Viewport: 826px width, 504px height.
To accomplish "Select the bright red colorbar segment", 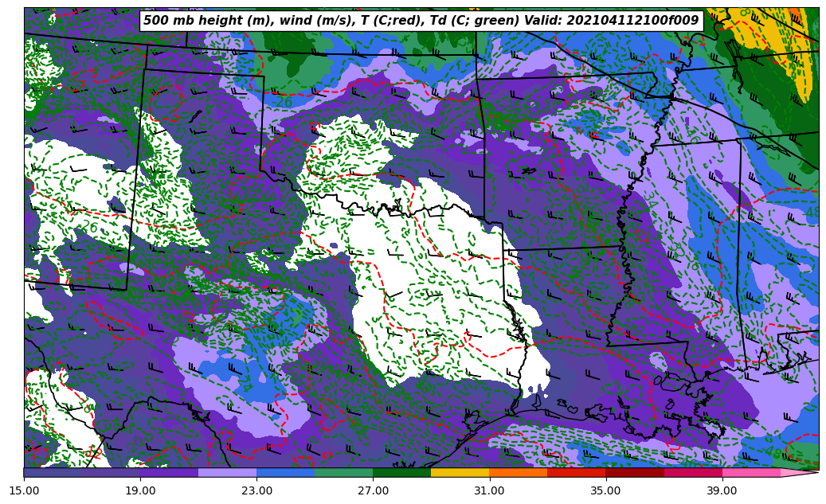I will tap(576, 472).
